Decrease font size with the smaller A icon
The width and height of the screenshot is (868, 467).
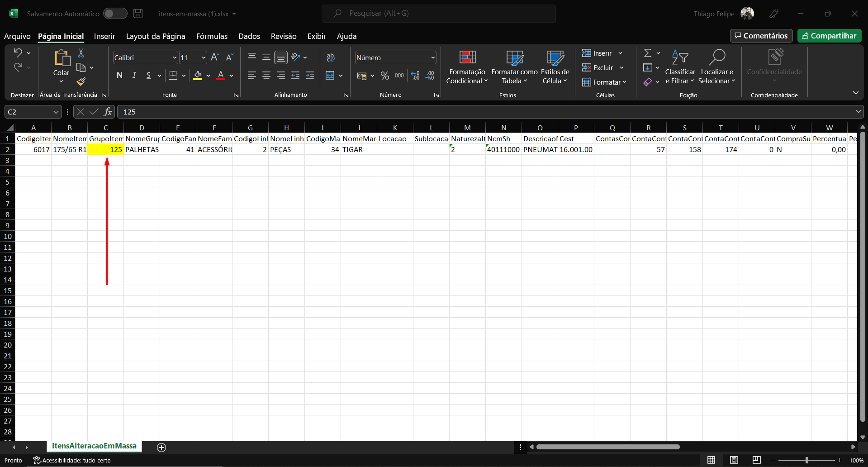pos(229,57)
